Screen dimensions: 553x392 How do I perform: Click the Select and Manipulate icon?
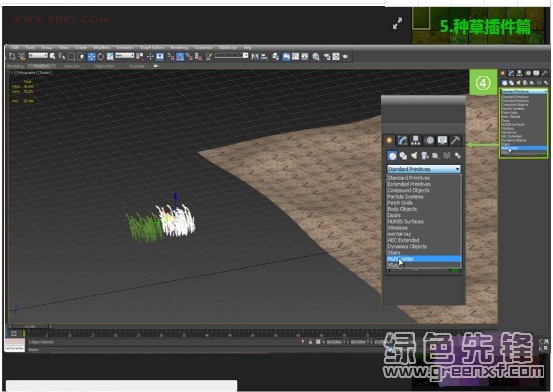point(150,56)
